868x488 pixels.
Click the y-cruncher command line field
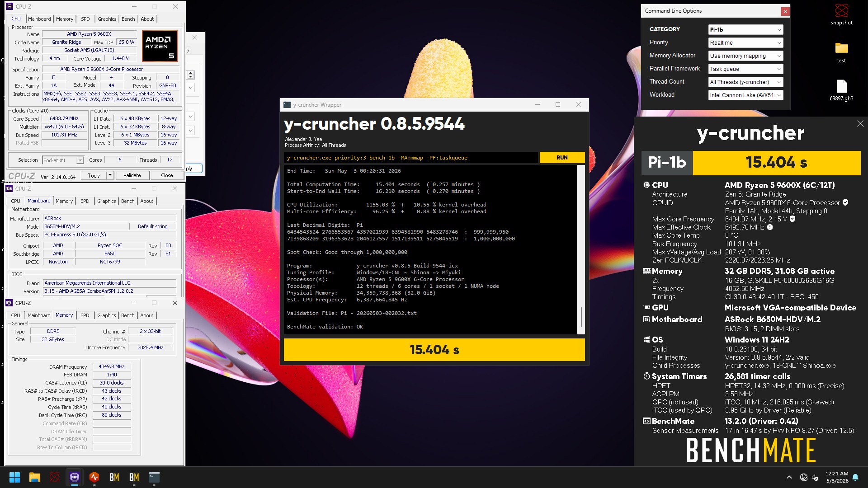coord(411,158)
